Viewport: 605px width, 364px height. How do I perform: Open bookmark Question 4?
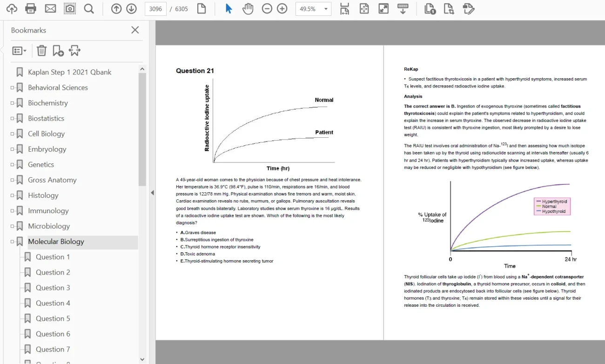tap(53, 303)
